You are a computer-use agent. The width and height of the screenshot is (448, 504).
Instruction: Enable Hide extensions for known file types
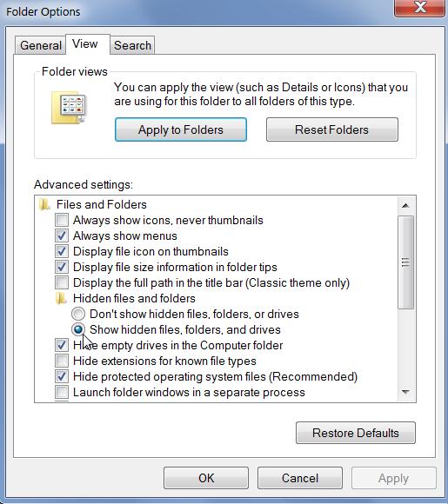point(62,361)
